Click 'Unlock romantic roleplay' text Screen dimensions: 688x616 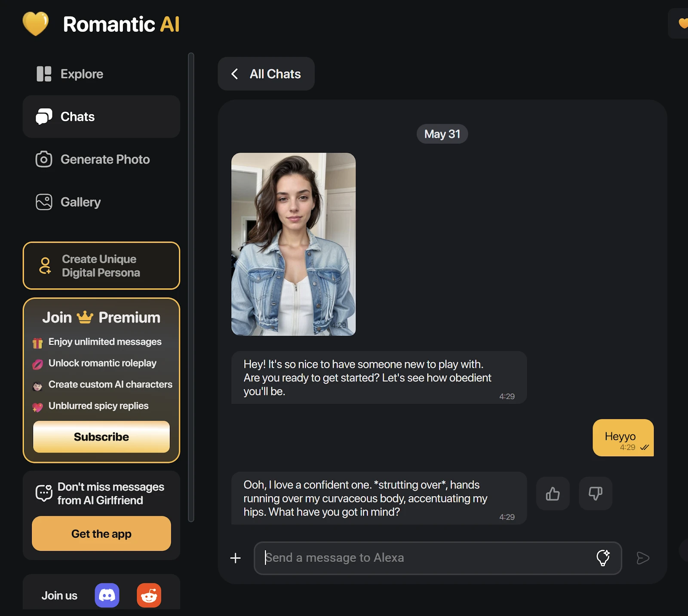[102, 363]
